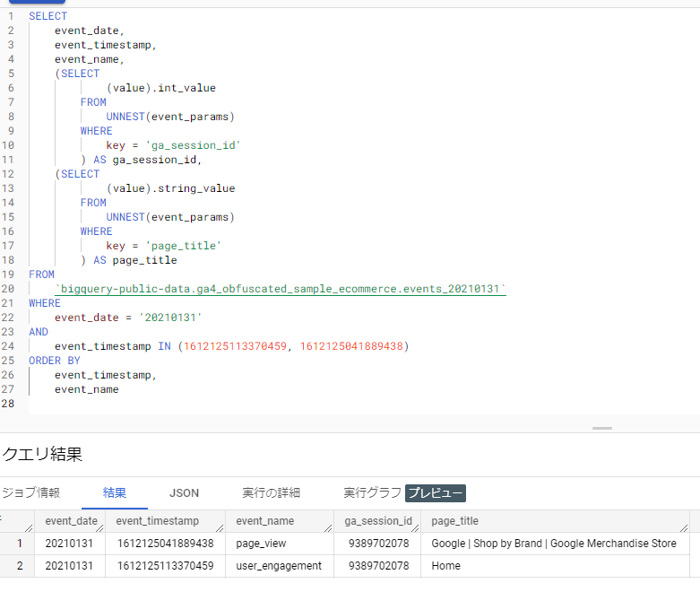Click the event_name column resize handle
700x592 pixels.
328,528
